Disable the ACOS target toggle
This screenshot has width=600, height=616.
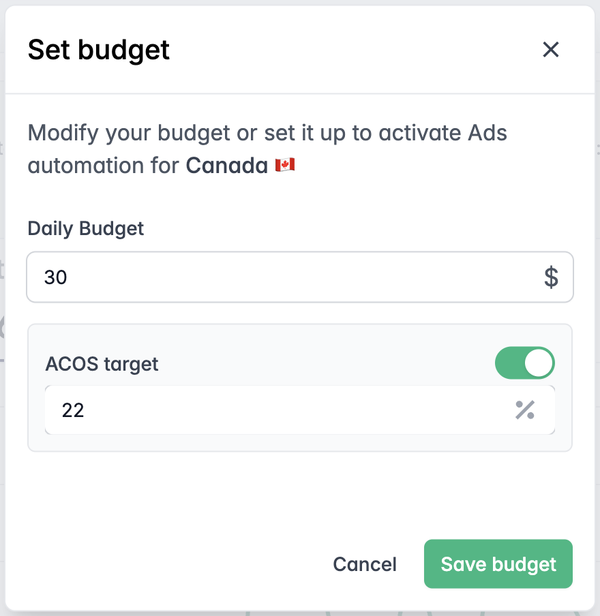coord(525,363)
